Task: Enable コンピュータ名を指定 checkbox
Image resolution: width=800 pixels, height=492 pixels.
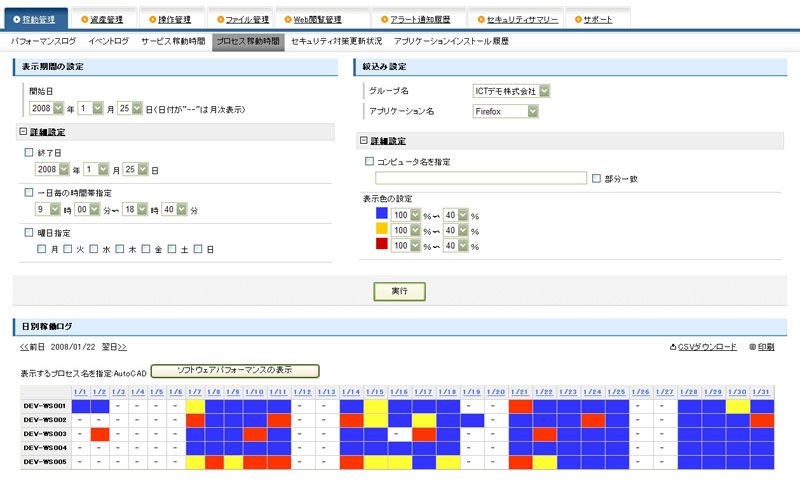Action: [x=369, y=161]
